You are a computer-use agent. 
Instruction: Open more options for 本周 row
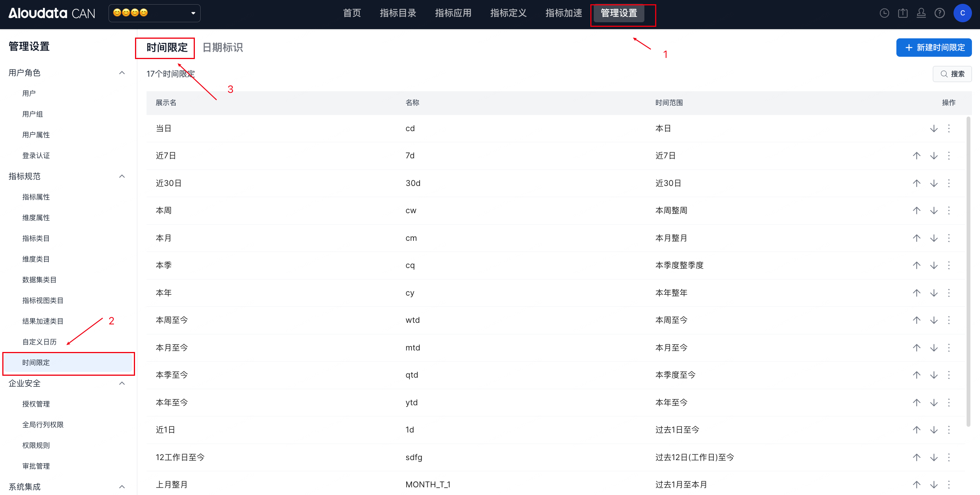(x=949, y=210)
